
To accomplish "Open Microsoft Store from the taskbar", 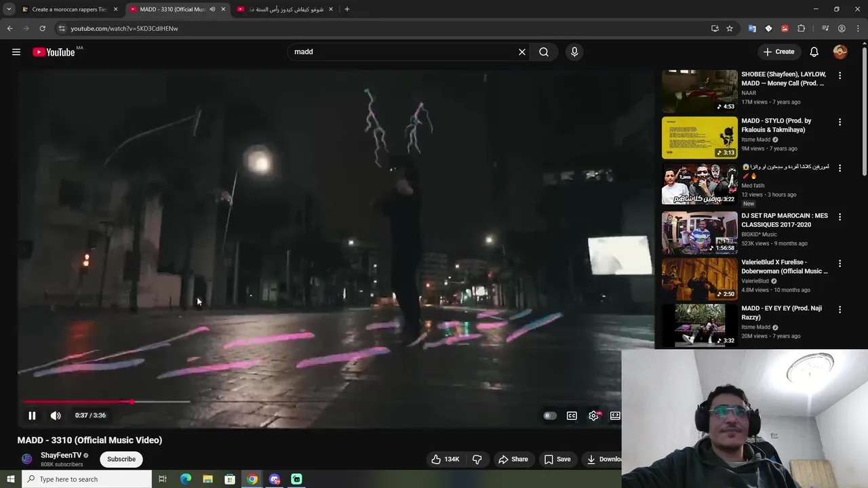I will (230, 479).
